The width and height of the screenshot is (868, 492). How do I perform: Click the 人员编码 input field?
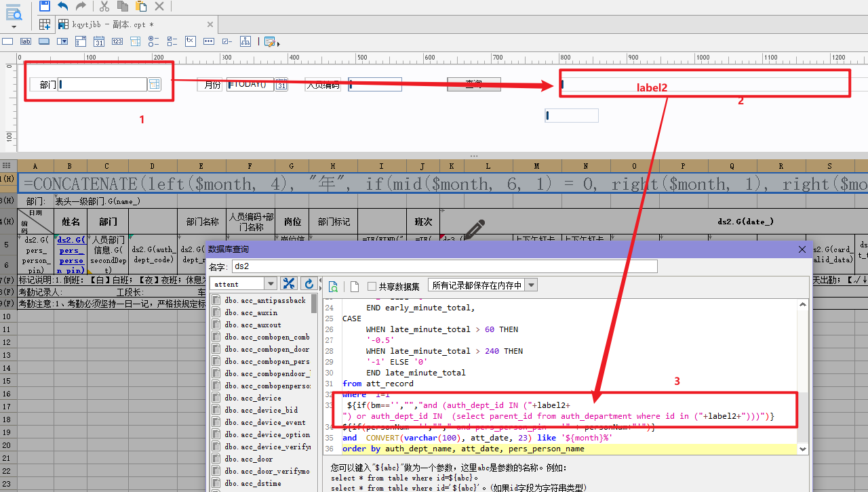click(x=375, y=84)
